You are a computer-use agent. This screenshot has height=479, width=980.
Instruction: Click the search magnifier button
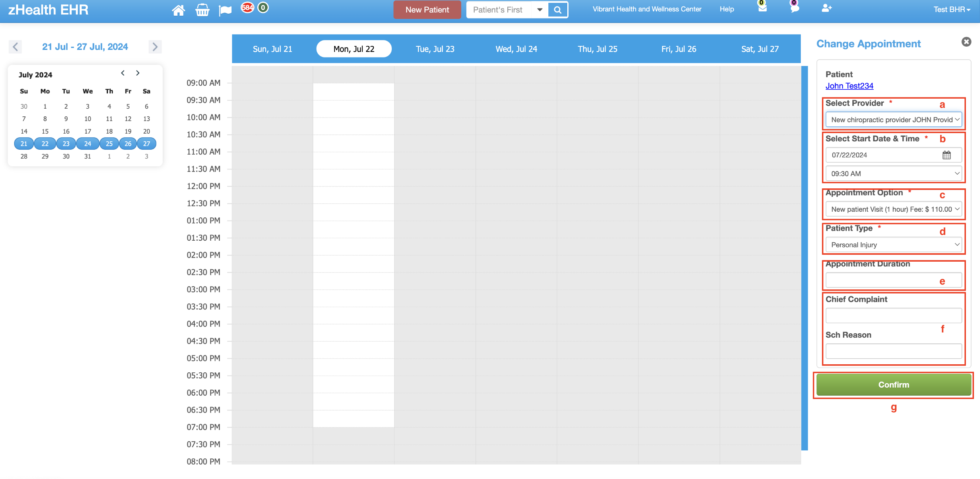(x=558, y=10)
